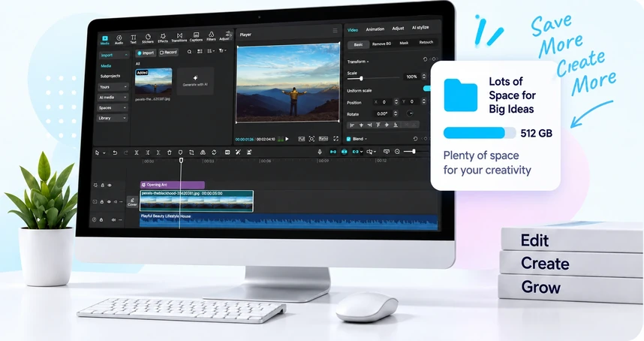Screen dimensions: 644x341
Task: Click the align left icon in Transform
Action: pos(352,125)
